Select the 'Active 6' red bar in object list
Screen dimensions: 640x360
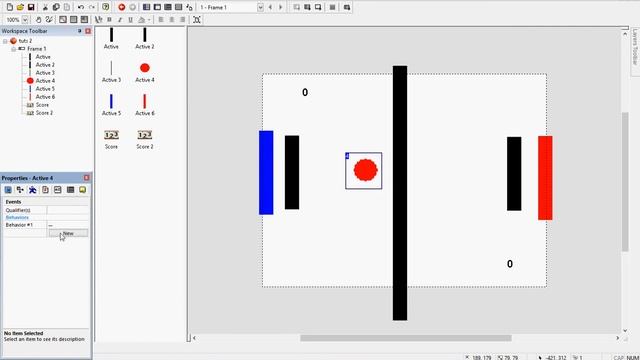145,101
